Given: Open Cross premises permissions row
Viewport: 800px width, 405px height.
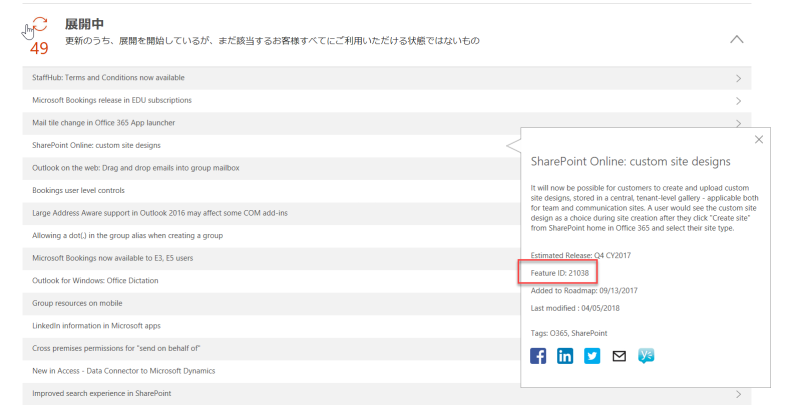Looking at the screenshot, I should [271, 348].
